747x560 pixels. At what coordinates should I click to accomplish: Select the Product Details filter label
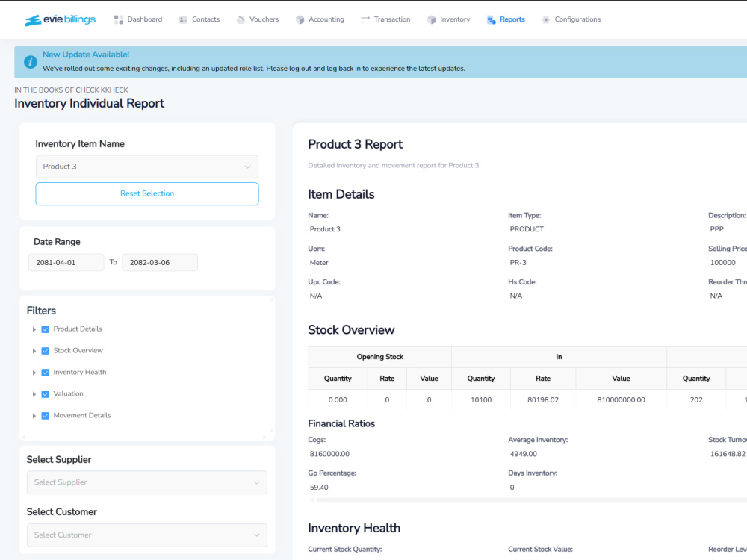click(x=78, y=329)
